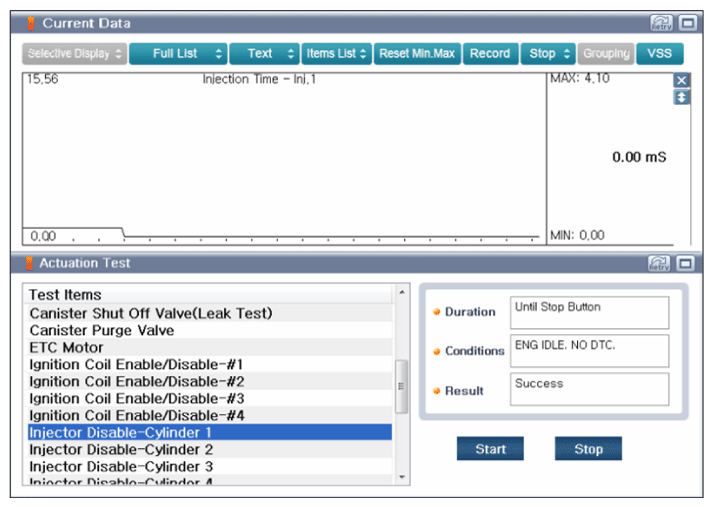Click the Reset Min.Max button
This screenshot has height=507, width=713.
pyautogui.click(x=417, y=54)
